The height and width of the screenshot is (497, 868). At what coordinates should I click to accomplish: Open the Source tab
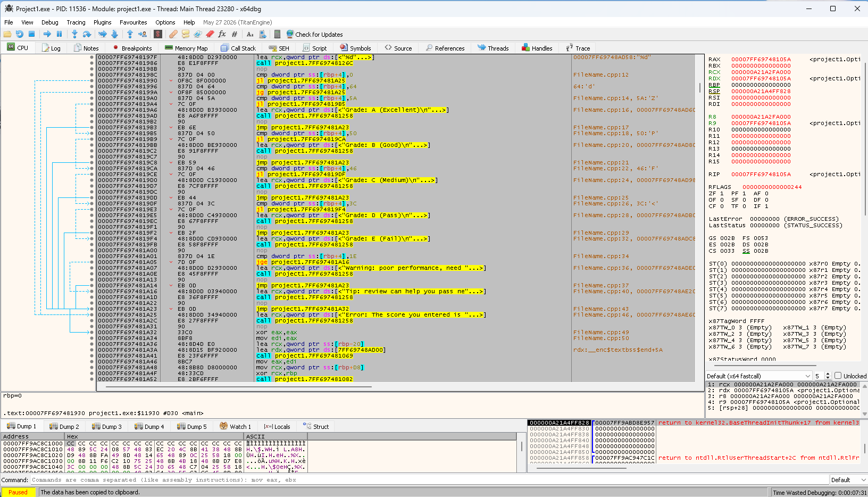(x=398, y=48)
